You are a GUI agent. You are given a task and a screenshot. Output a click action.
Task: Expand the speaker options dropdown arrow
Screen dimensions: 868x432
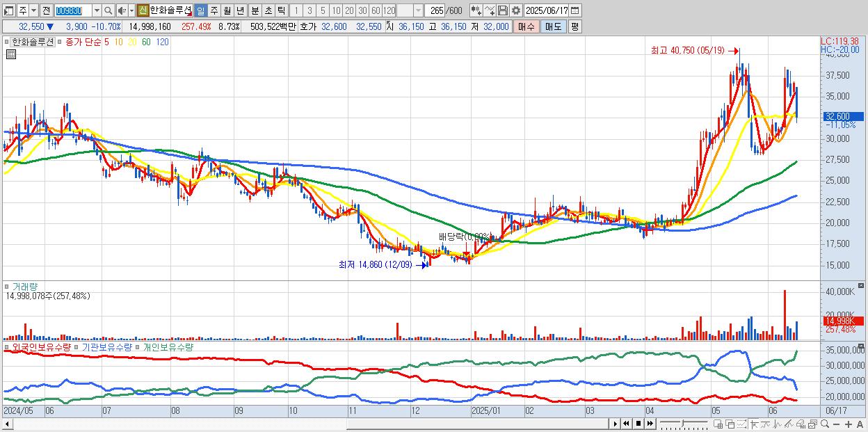coord(131,10)
